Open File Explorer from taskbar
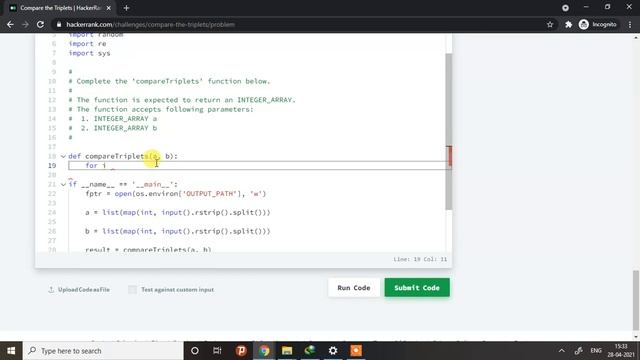640x360 pixels. 287,351
